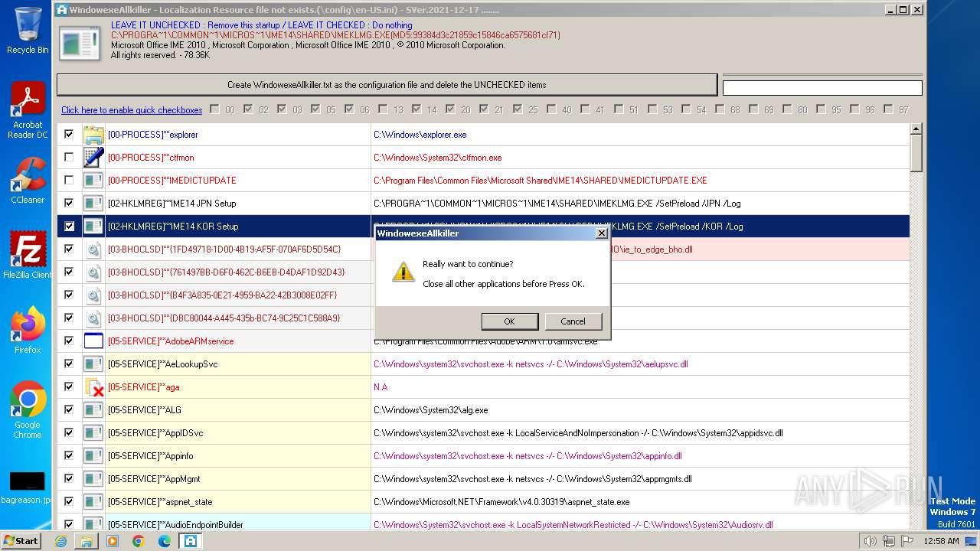Viewport: 980px width, 551px height.
Task: Click the aga missing-file icon
Action: click(x=93, y=387)
